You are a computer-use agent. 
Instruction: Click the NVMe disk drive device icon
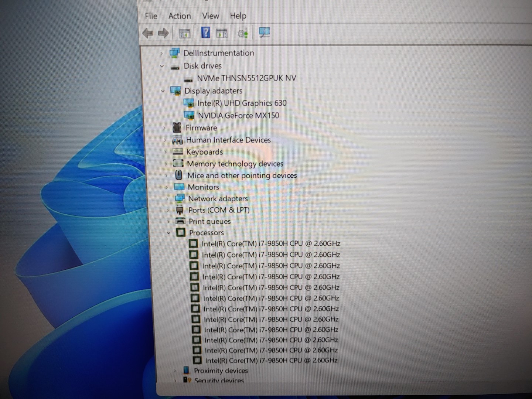[188, 79]
